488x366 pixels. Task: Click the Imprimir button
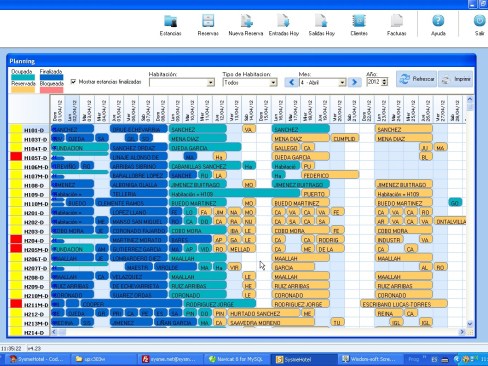click(456, 79)
